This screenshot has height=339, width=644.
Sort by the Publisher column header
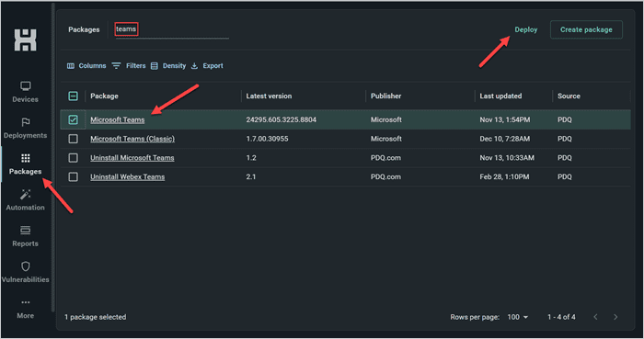point(386,96)
